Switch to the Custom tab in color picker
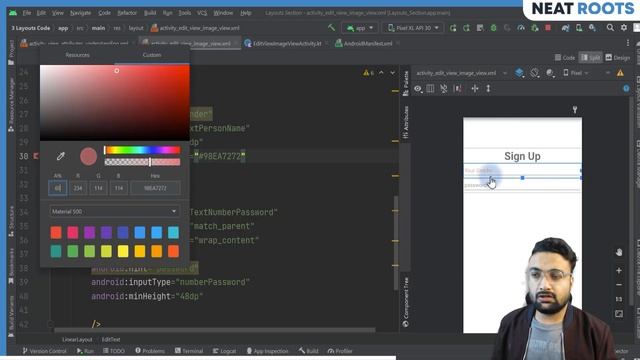 [x=152, y=55]
